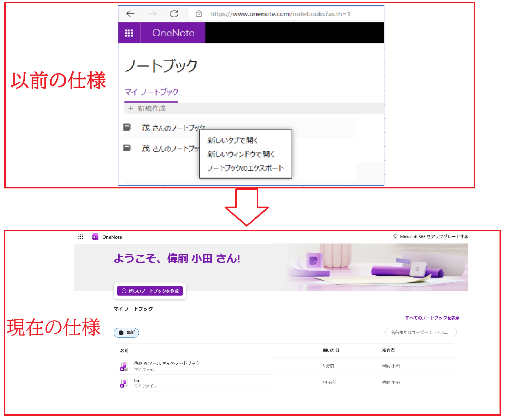Click the lock icon in address bar
This screenshot has width=515, height=420.
pos(199,13)
